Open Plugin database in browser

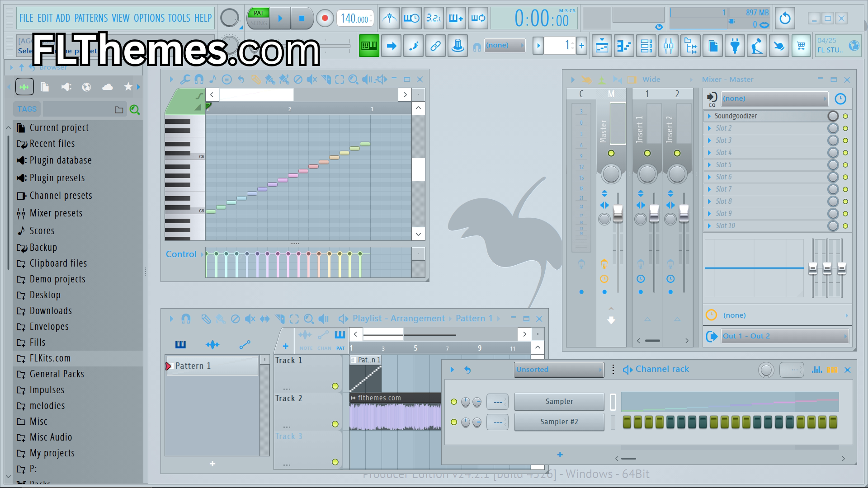61,160
